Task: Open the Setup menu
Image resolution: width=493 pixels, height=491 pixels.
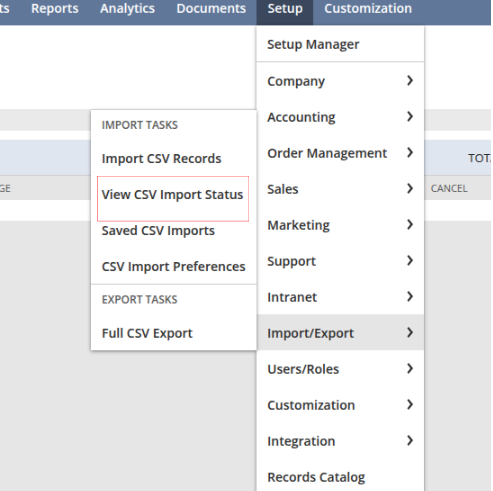Action: point(285,9)
